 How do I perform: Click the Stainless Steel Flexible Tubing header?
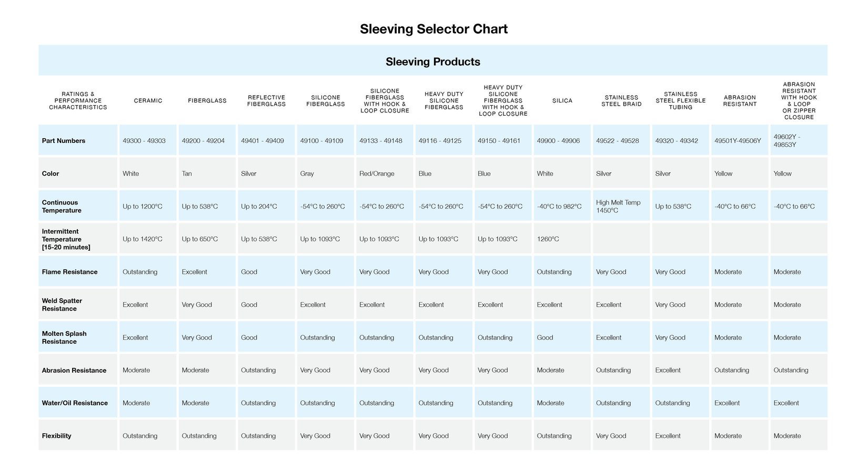680,100
